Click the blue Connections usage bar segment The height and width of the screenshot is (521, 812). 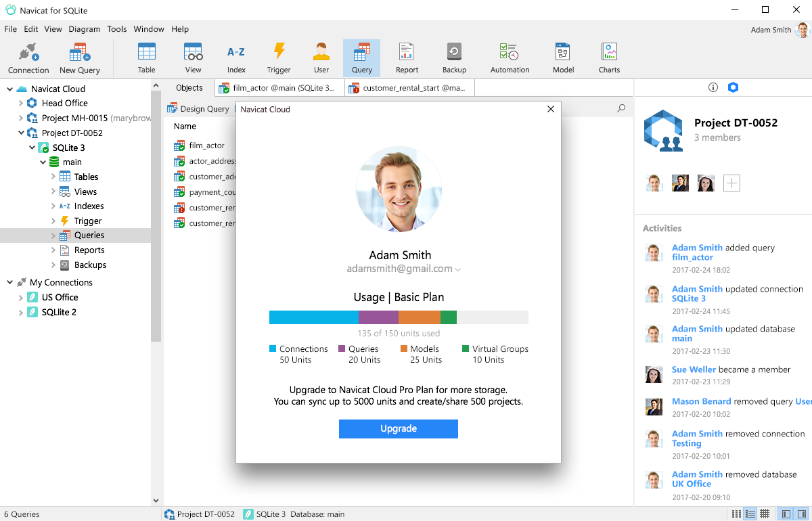pyautogui.click(x=313, y=317)
